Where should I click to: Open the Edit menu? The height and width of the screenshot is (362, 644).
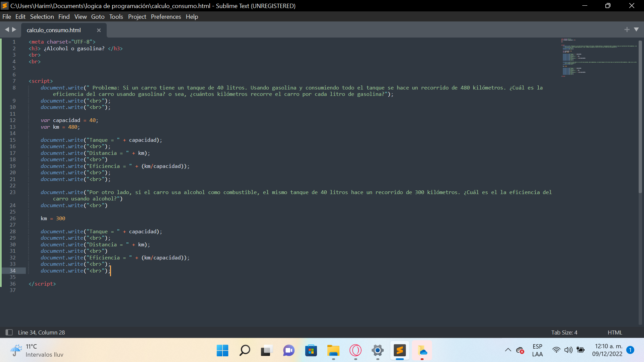[x=20, y=17]
